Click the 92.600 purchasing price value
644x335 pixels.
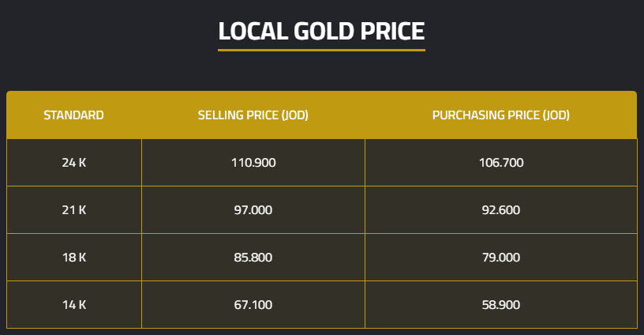500,210
